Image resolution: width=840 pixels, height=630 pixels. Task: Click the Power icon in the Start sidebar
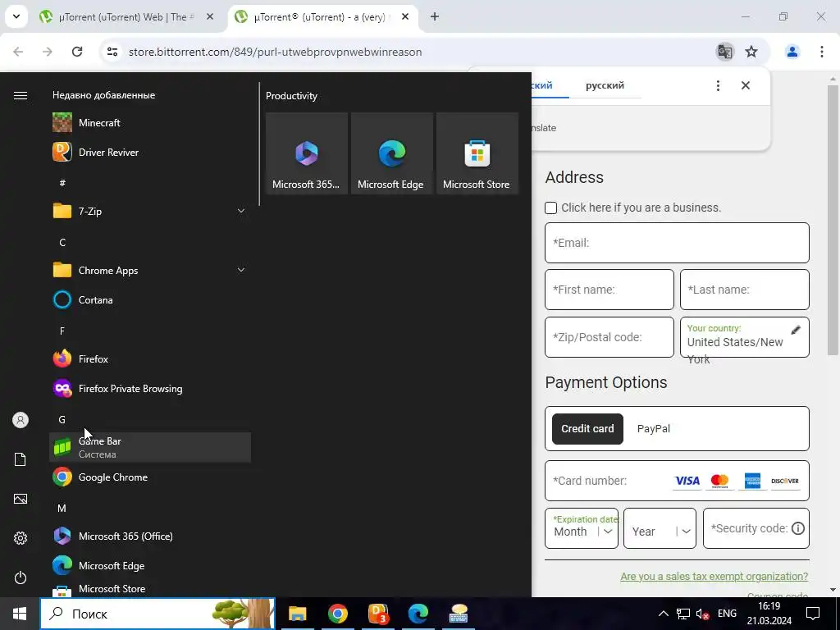point(21,577)
